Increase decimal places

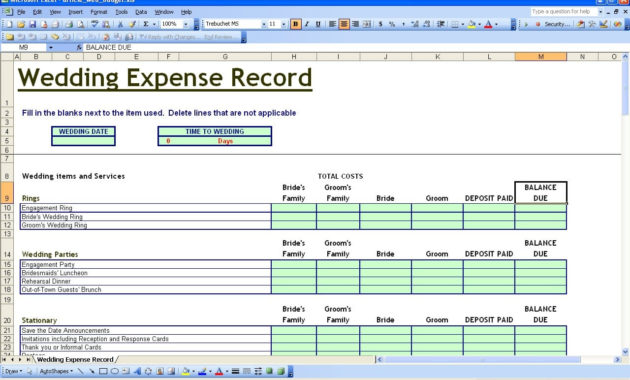(415, 25)
